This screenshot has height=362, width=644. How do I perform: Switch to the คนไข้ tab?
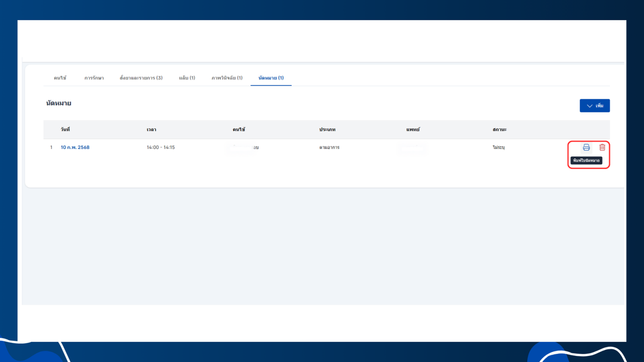tap(60, 78)
